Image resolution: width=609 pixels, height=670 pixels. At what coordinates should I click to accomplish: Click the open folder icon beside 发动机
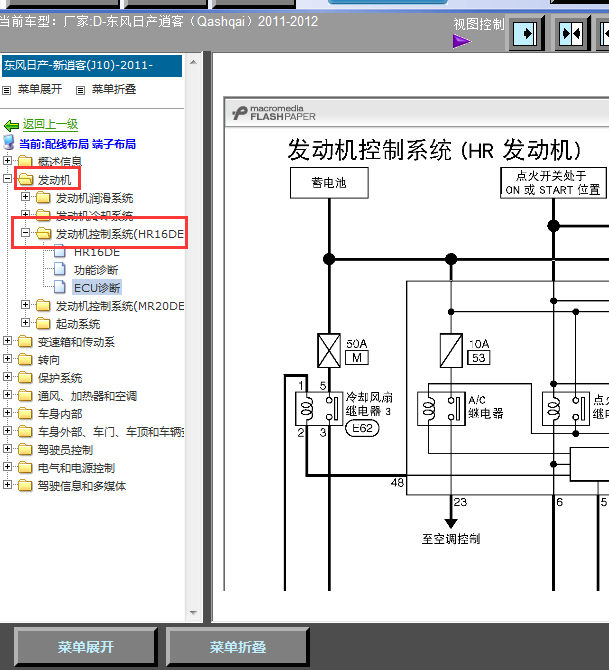[26, 179]
